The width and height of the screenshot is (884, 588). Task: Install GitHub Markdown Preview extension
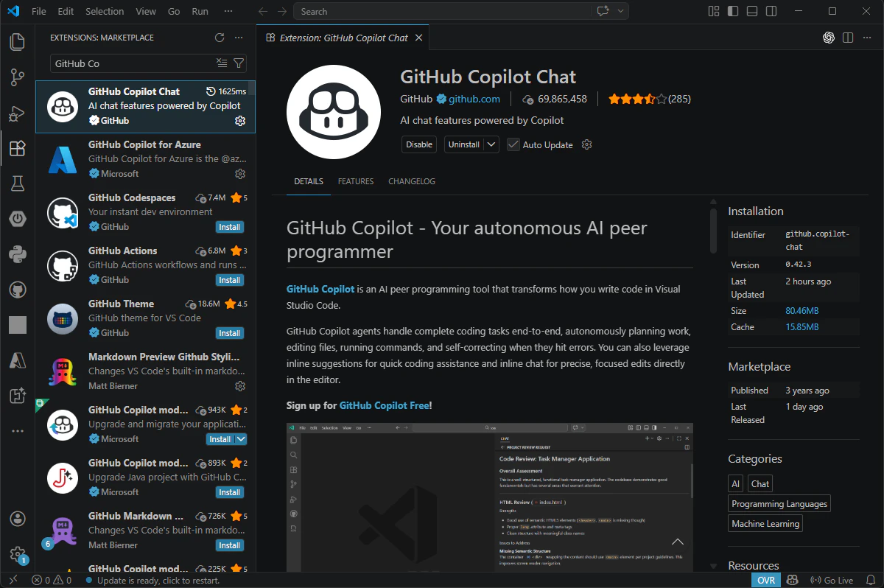(230, 545)
